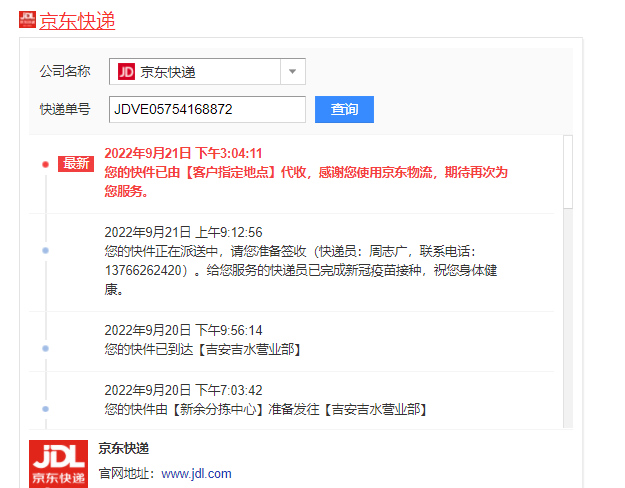Screen dimensions: 625x488
Task: Click the red latest-status timeline dot
Action: pos(45,164)
